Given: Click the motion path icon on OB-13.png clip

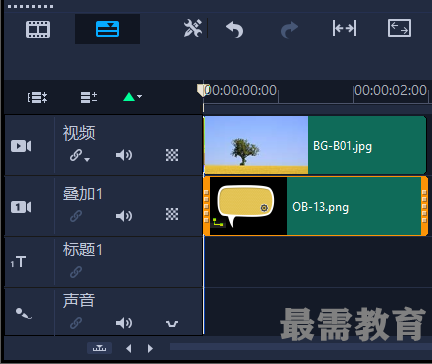Looking at the screenshot, I should 218,223.
